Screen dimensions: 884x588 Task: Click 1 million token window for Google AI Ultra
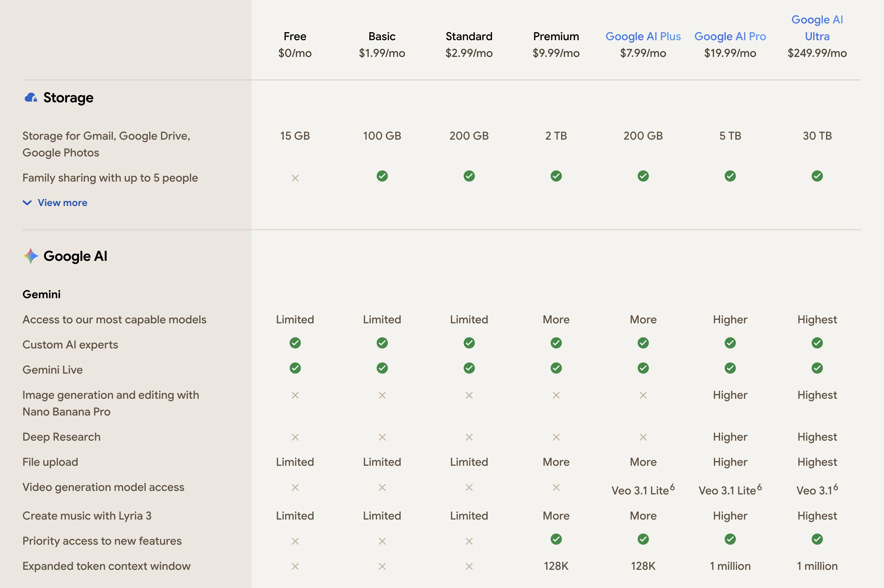point(817,566)
